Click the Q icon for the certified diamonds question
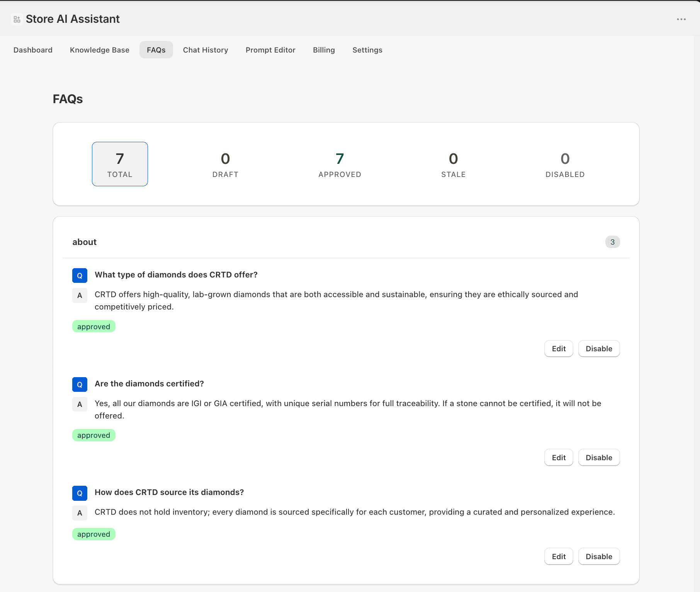Screen dimensions: 700x592 (80, 384)
